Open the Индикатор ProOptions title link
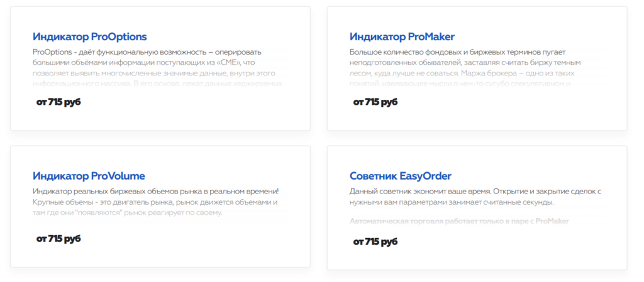 coord(89,36)
